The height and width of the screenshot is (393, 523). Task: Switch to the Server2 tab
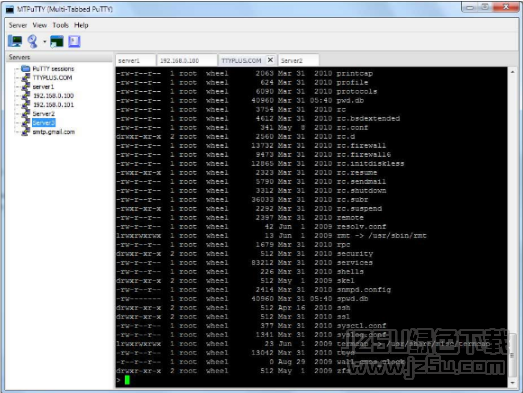[299, 60]
